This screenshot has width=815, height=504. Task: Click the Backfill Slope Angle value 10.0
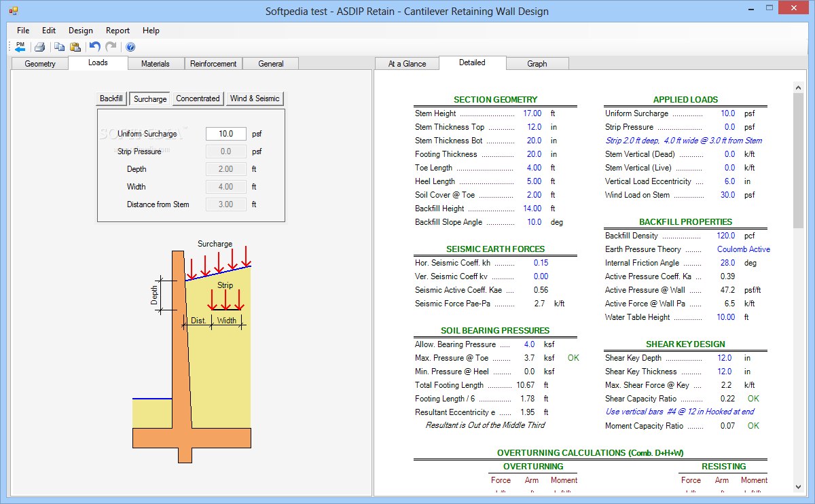[x=535, y=222]
